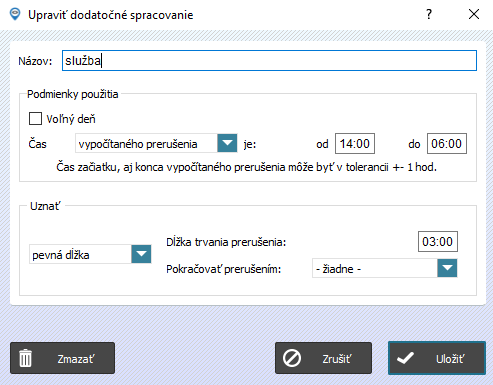Click the 'Pokračovať prerušením:' label

tap(224, 269)
